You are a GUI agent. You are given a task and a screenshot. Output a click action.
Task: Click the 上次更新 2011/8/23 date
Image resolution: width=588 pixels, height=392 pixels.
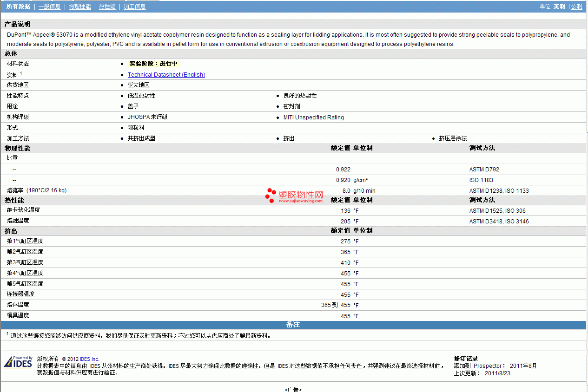pyautogui.click(x=482, y=373)
